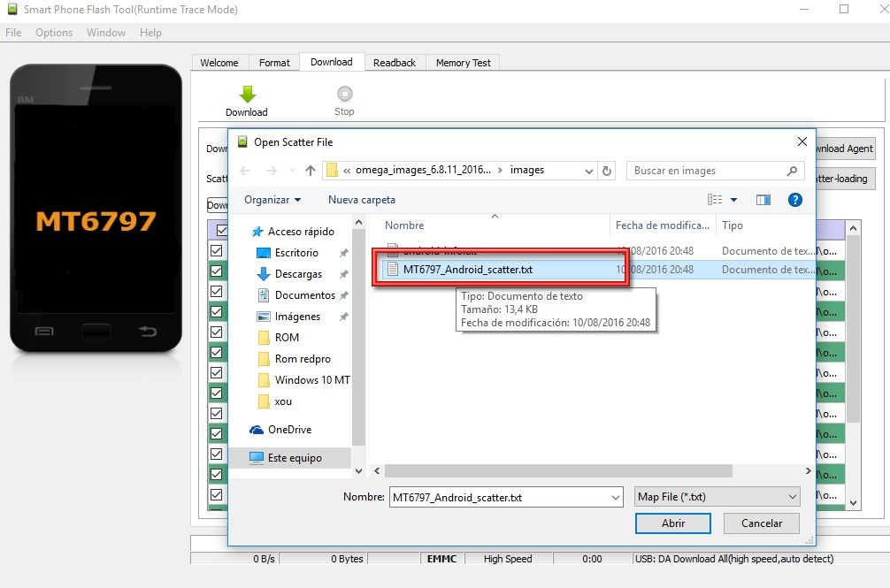Click Nueva carpeta button

click(x=362, y=200)
